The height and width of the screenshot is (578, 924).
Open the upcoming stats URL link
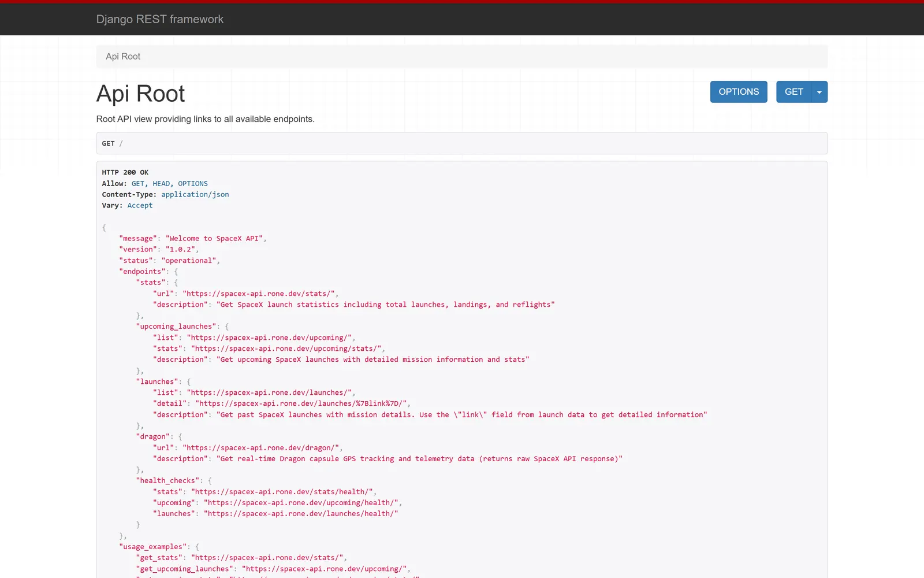tap(286, 349)
